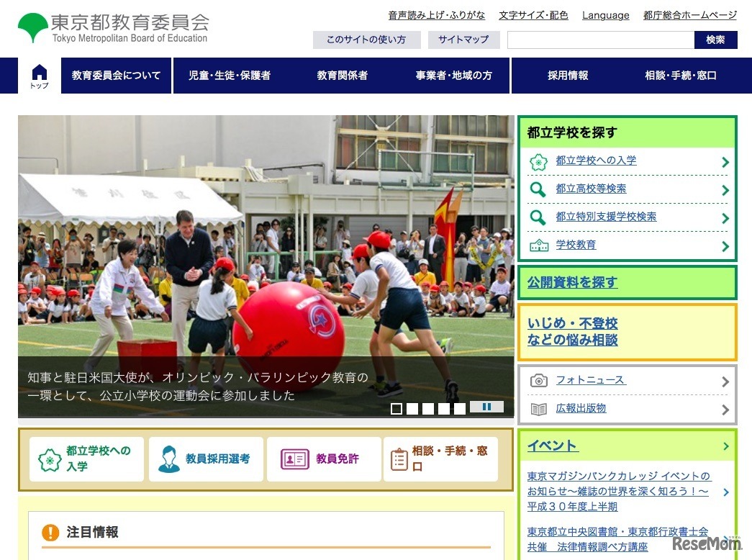Click the chevron arrow on フォトニュース row
The width and height of the screenshot is (752, 560).
point(725,381)
